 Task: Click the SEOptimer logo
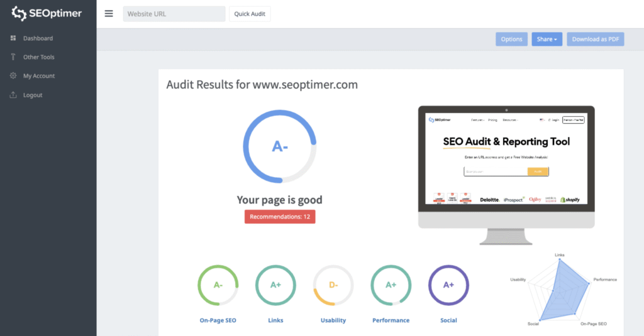[x=47, y=13]
